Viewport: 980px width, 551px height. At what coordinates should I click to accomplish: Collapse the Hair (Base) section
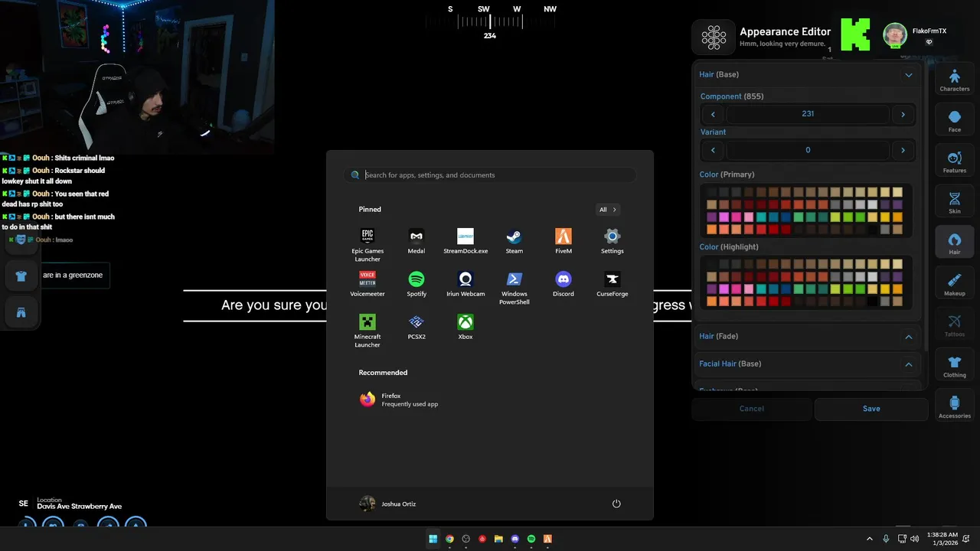[909, 75]
